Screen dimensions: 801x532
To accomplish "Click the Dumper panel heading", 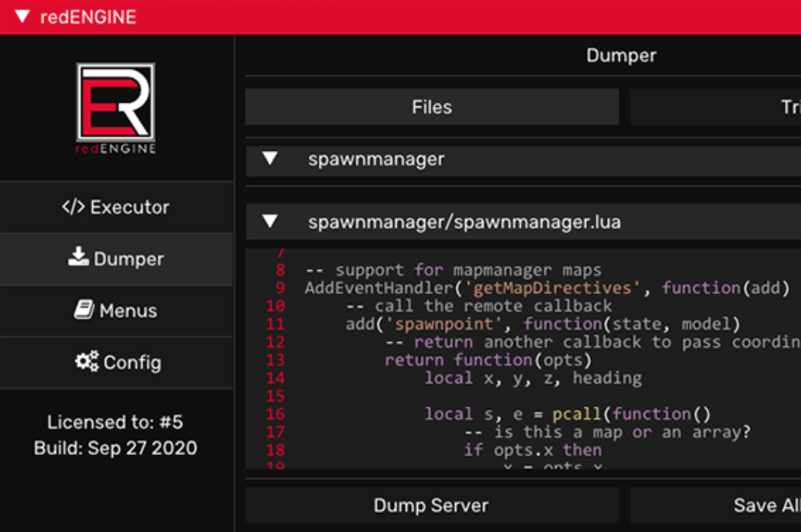I will click(x=621, y=55).
